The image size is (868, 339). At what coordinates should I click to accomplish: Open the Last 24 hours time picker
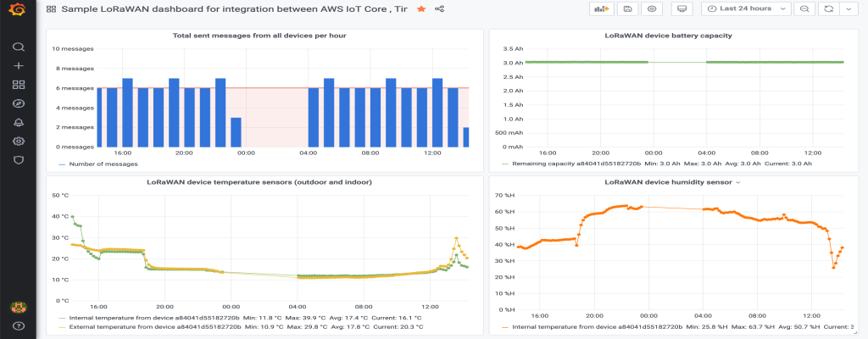point(746,8)
